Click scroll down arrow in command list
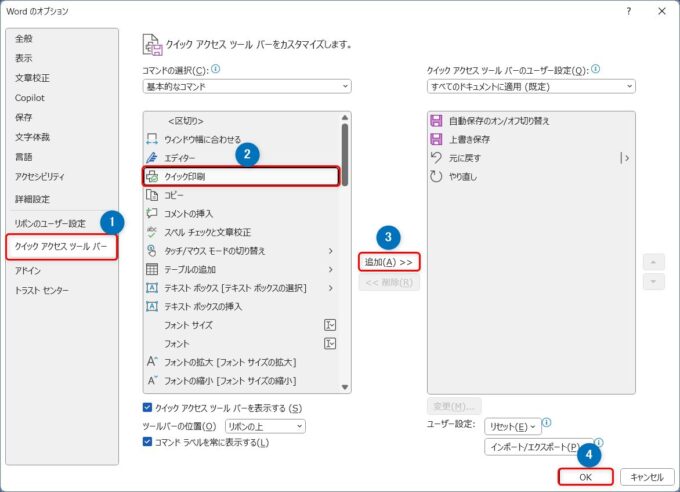The image size is (680, 492). click(x=345, y=387)
